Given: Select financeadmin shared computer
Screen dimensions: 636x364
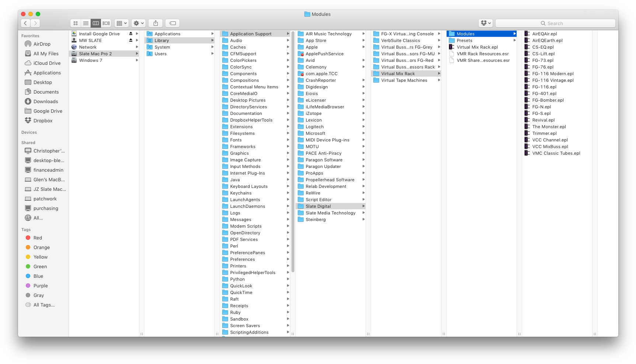Looking at the screenshot, I should pos(44,170).
